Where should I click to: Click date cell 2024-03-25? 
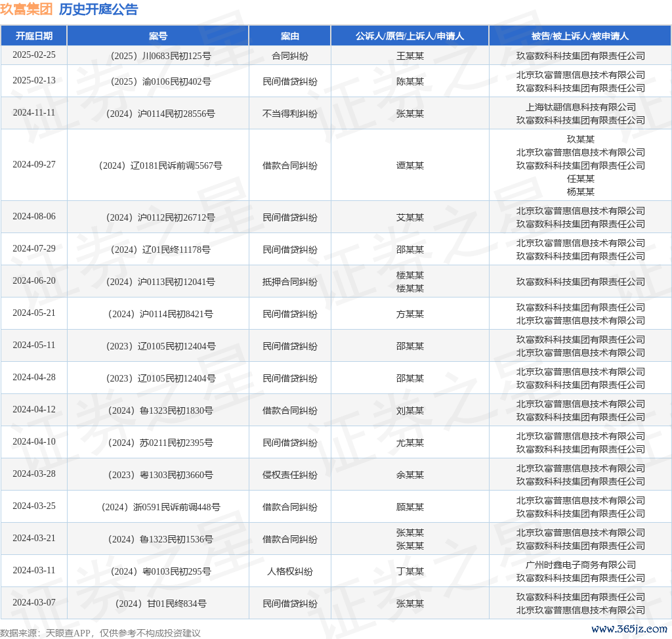click(x=34, y=506)
